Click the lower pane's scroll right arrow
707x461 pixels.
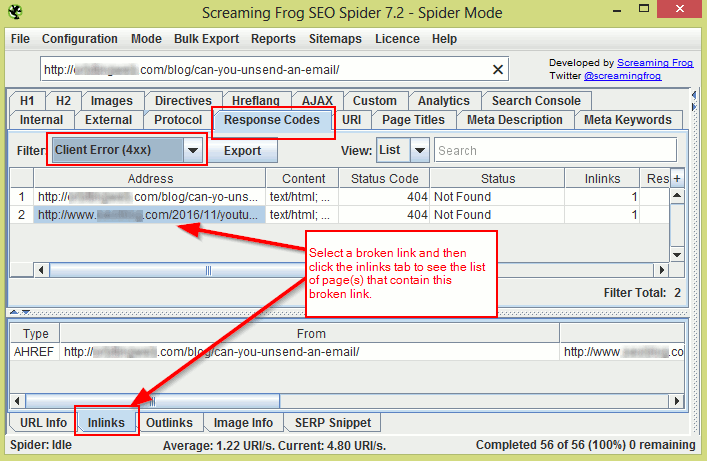(x=677, y=401)
